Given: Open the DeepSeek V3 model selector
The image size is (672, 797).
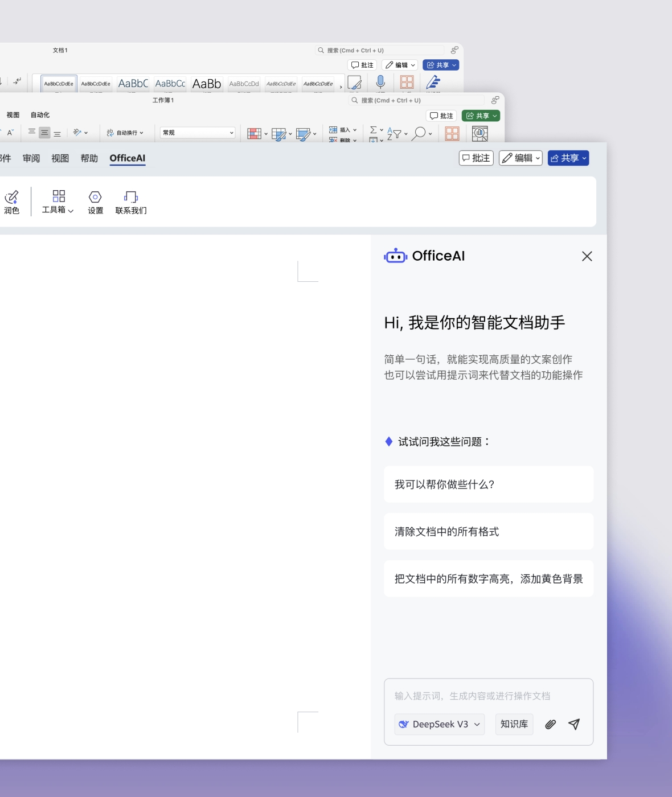Looking at the screenshot, I should [440, 724].
